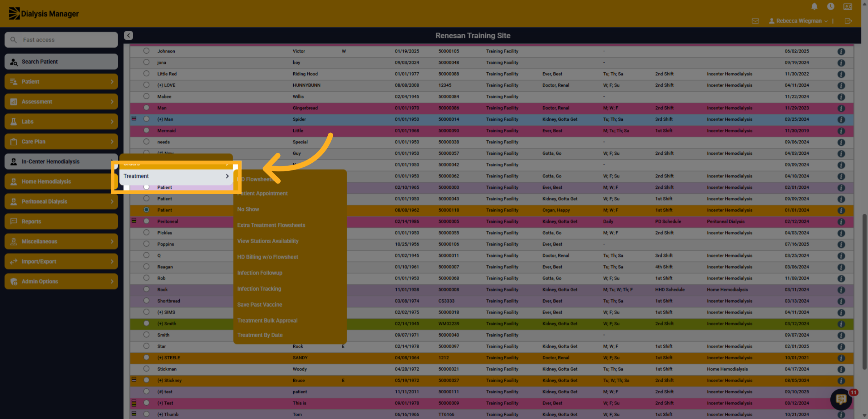Select the Mabee patient radio button
Image resolution: width=868 pixels, height=419 pixels.
(146, 96)
